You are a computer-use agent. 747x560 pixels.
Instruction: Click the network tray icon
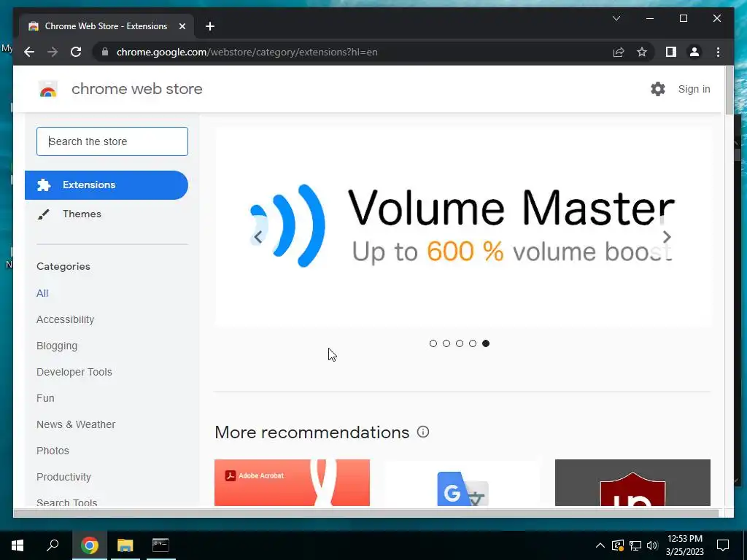[x=635, y=545]
